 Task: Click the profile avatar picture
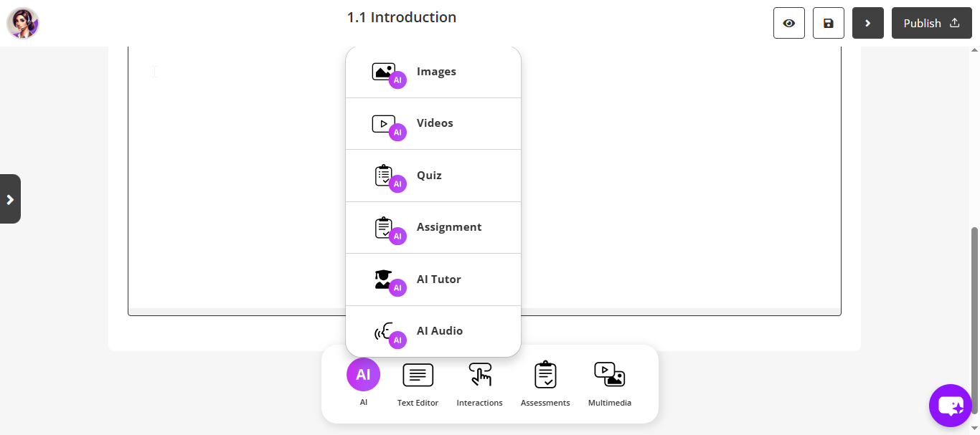click(22, 22)
